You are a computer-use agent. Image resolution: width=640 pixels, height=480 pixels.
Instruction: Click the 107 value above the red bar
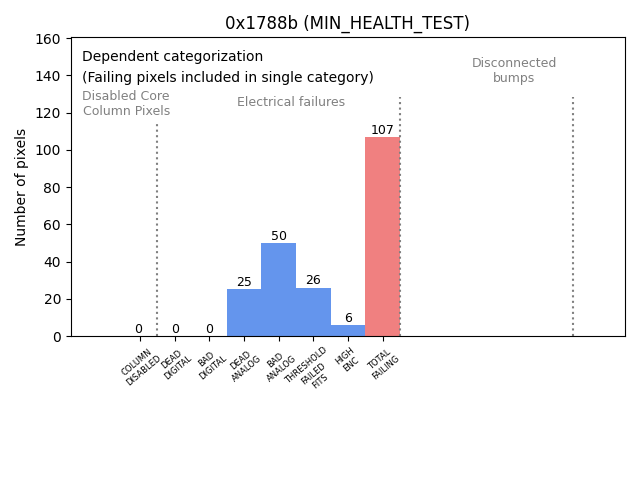coord(382,130)
